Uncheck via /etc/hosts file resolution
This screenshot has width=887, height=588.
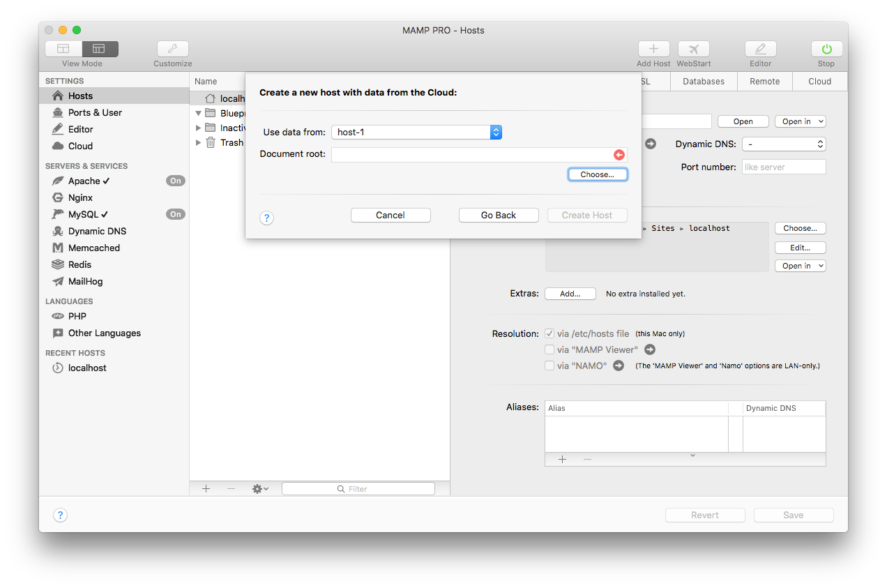[x=549, y=333]
